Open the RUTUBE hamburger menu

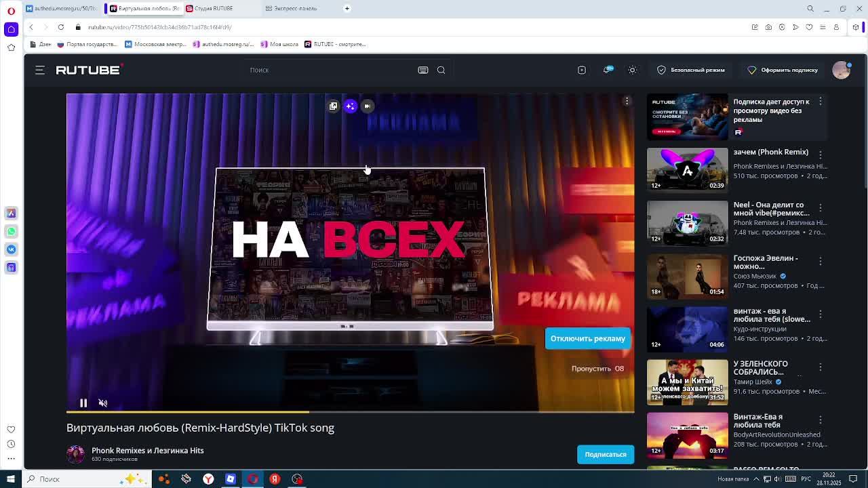pos(40,70)
